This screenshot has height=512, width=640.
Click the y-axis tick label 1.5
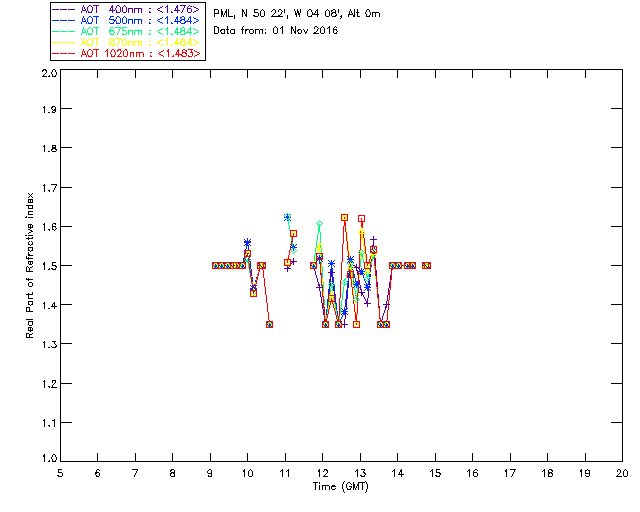pos(49,266)
